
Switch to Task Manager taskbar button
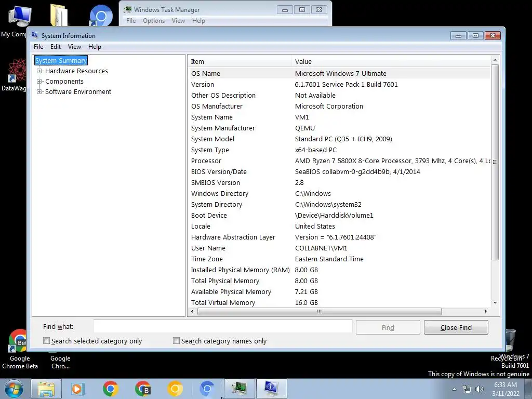pos(240,389)
